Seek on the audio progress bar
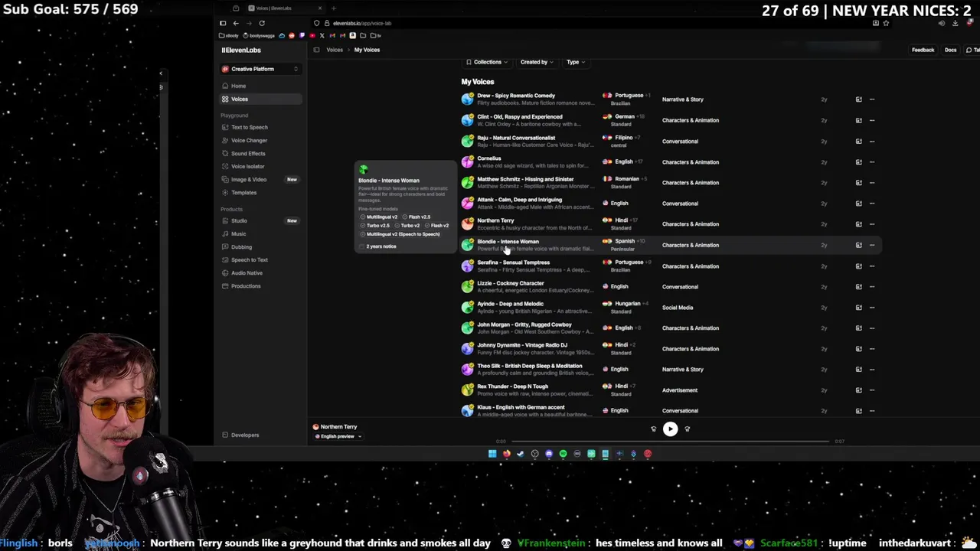 tap(670, 442)
